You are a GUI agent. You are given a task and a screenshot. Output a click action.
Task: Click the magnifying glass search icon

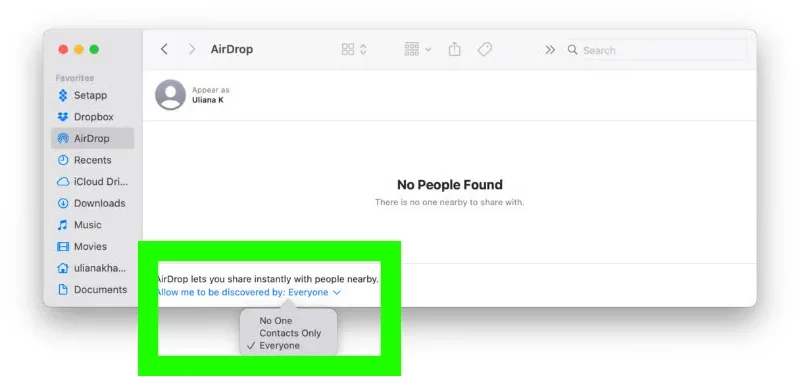(x=572, y=50)
